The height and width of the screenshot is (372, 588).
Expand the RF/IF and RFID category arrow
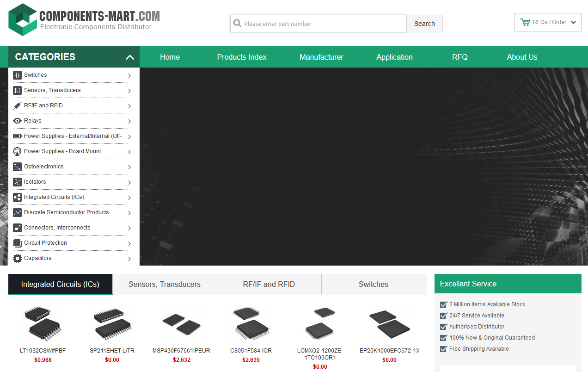coord(129,106)
